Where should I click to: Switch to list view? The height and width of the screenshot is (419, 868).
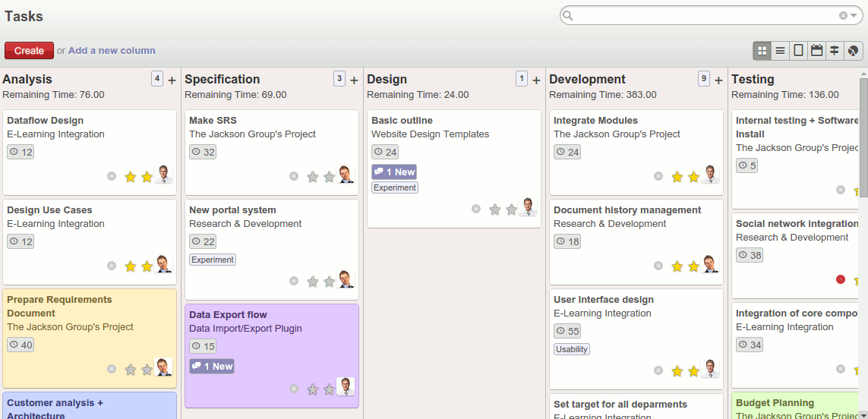(x=780, y=51)
